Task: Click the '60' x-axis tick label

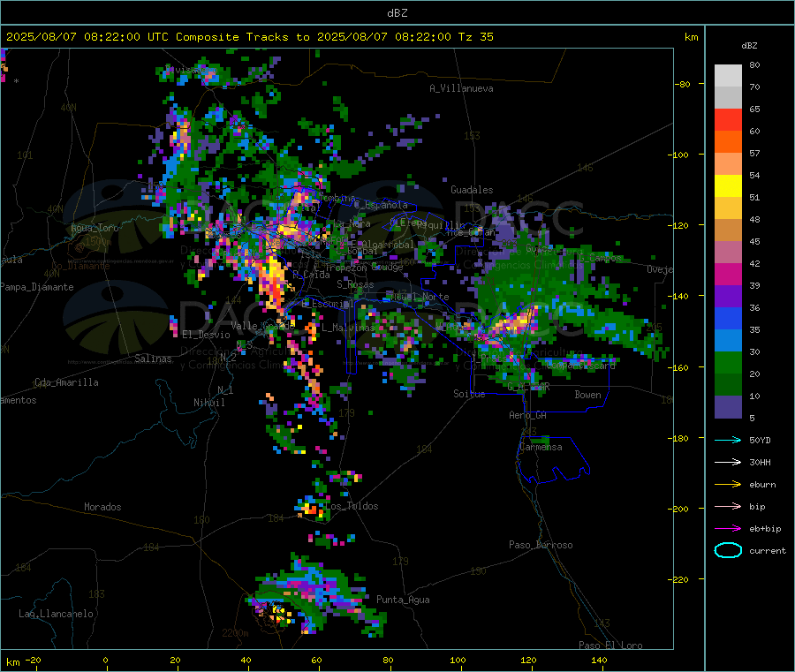Action: tap(317, 661)
